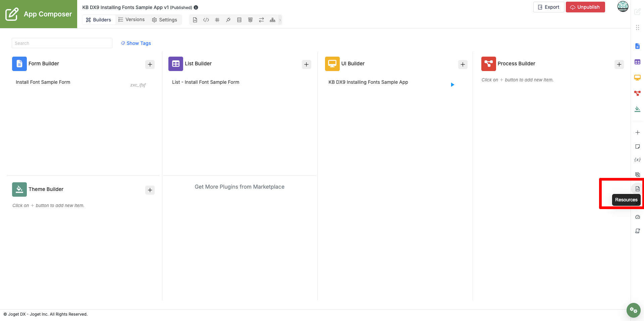Screen dimensions: 644x321
Task: Open the sticky note icon in right sidebar
Action: point(637,146)
